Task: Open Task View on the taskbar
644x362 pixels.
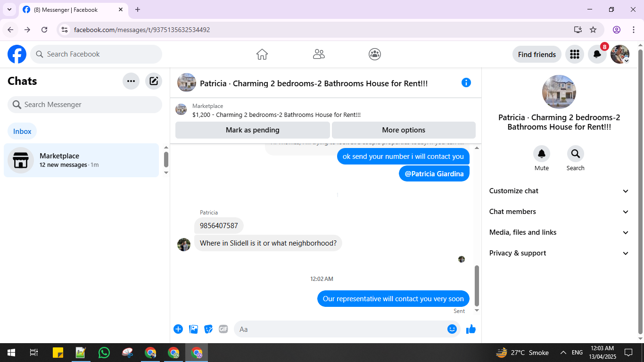Action: pyautogui.click(x=34, y=353)
